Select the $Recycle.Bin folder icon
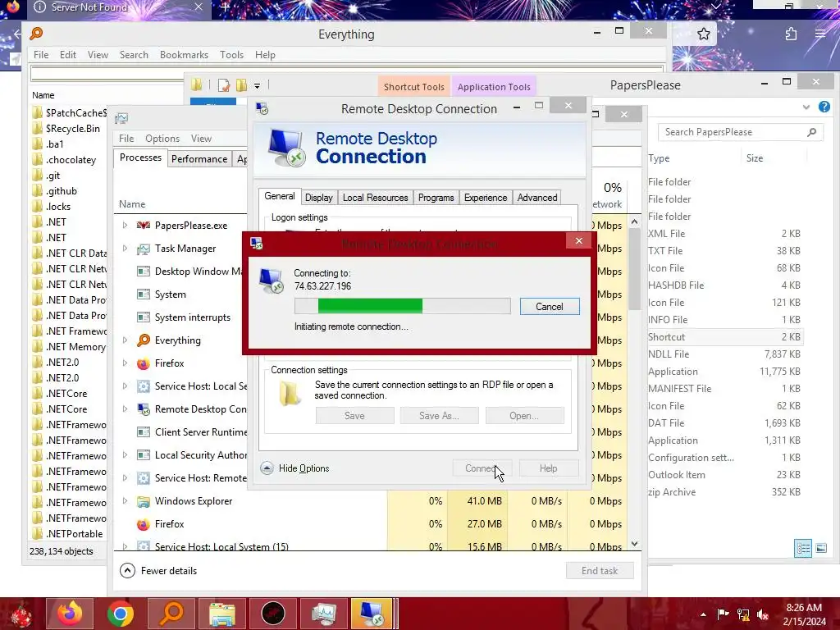840x630 pixels. pyautogui.click(x=37, y=129)
